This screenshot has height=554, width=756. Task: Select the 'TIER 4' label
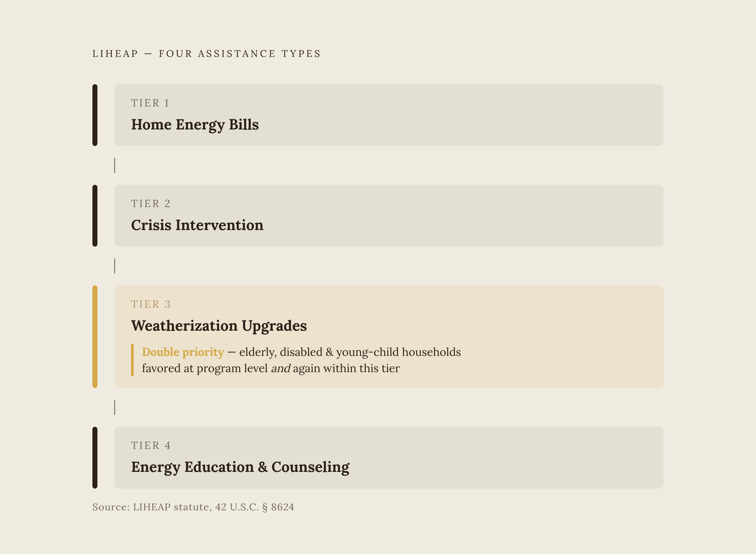pyautogui.click(x=151, y=445)
